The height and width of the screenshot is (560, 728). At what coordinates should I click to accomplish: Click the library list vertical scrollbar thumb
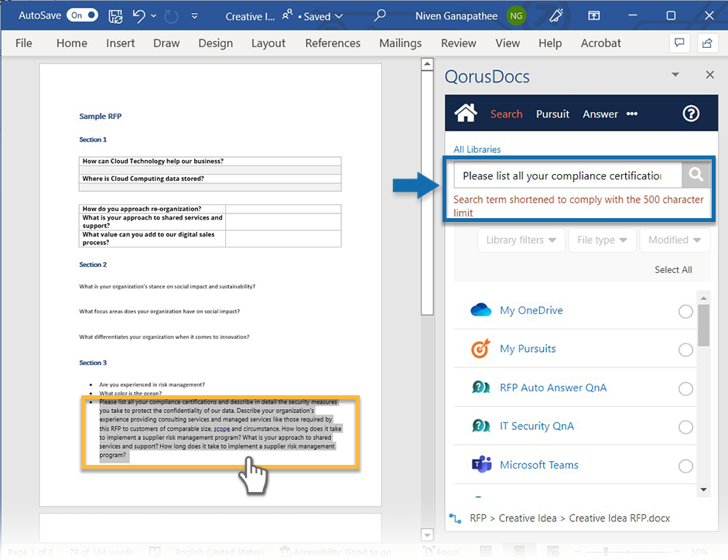click(x=703, y=325)
